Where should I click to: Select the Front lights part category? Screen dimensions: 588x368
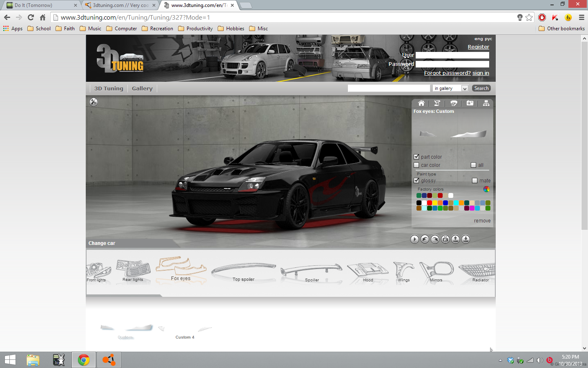pos(98,271)
